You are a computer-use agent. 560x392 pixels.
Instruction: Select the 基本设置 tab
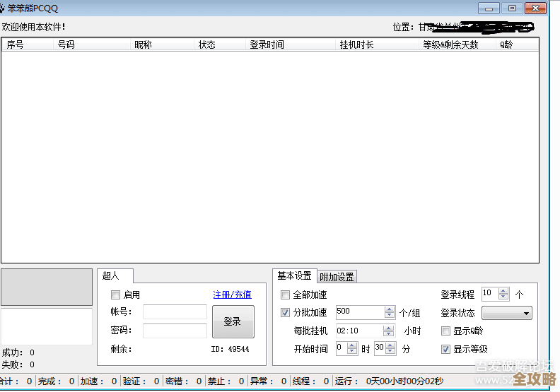[295, 275]
